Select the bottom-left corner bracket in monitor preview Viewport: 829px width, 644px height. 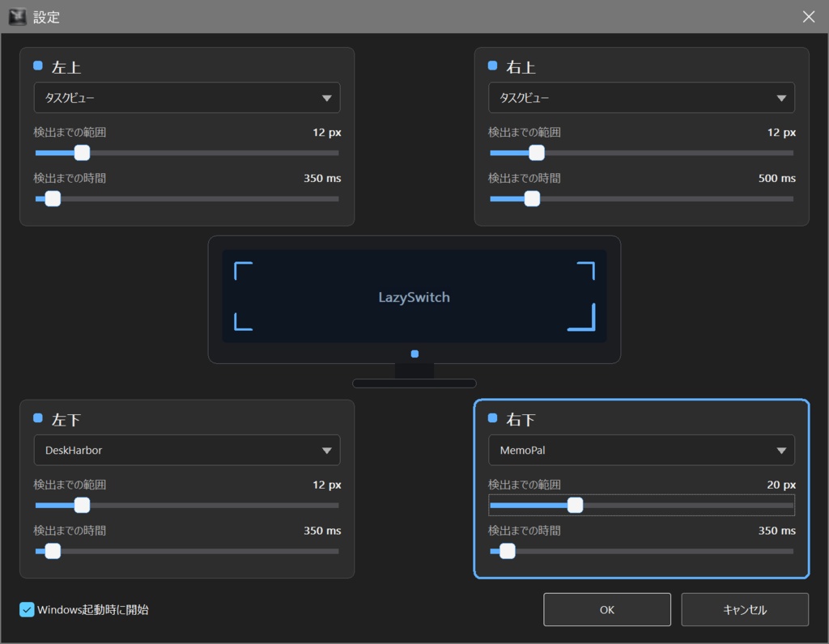[243, 322]
